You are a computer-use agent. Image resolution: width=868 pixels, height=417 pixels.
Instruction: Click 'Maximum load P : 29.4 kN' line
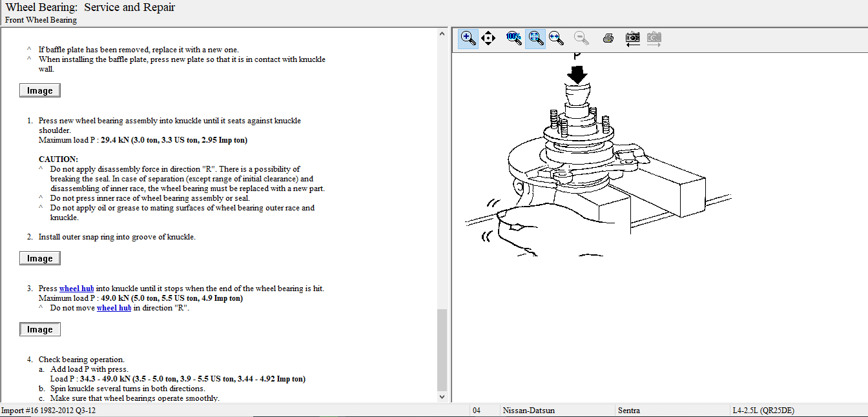[143, 140]
